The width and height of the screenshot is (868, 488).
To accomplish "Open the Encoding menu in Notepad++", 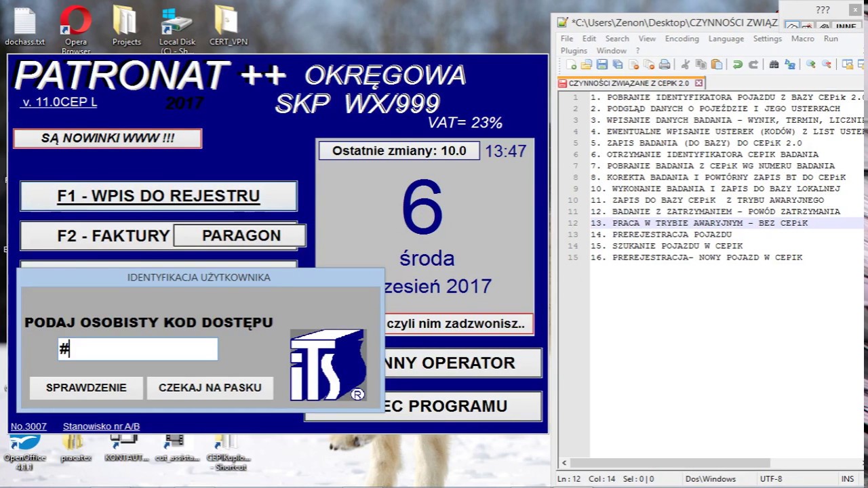I will pos(682,39).
